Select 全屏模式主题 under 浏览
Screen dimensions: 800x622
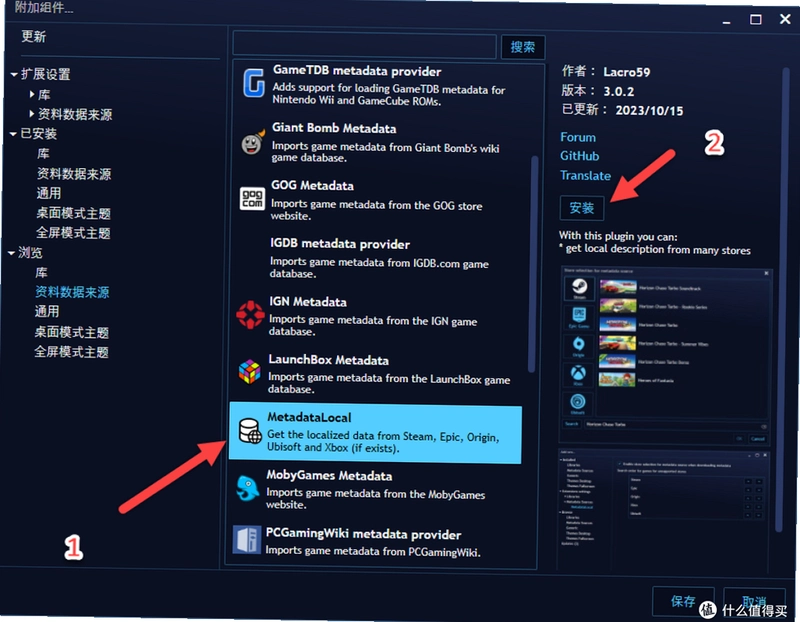(71, 352)
